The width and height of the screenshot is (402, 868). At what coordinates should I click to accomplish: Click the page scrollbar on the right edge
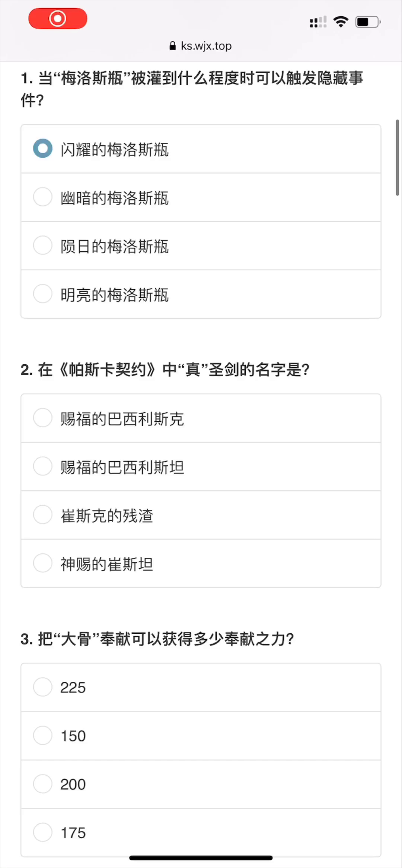tap(397, 158)
